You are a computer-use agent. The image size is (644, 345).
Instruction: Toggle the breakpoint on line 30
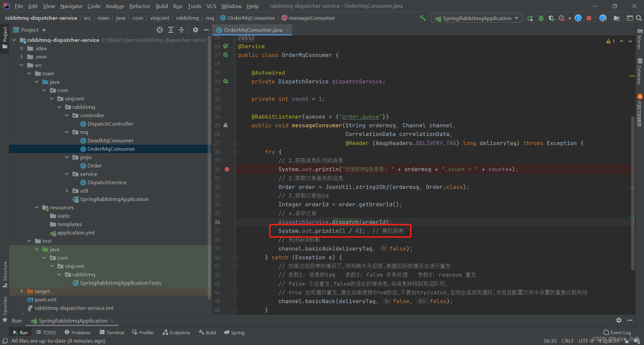coord(227,169)
